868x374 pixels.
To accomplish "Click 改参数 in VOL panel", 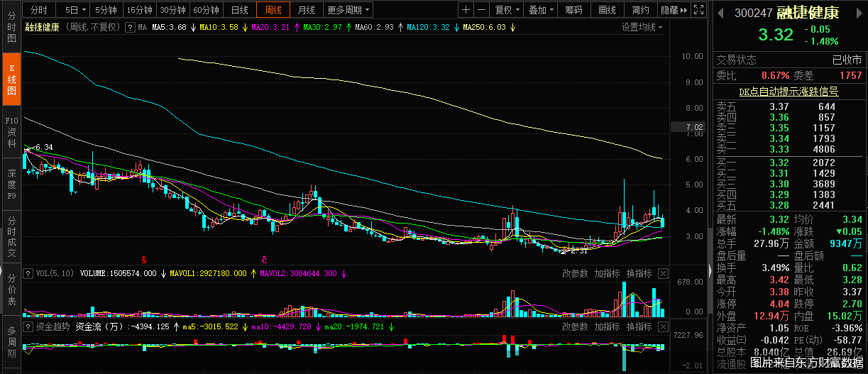I will point(576,273).
